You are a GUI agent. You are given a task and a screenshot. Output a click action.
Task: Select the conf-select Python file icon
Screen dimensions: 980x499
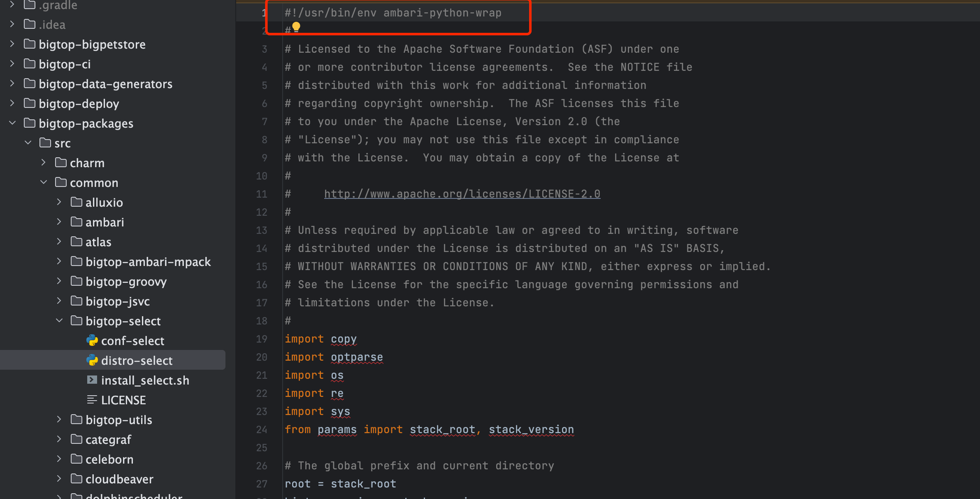(x=92, y=340)
